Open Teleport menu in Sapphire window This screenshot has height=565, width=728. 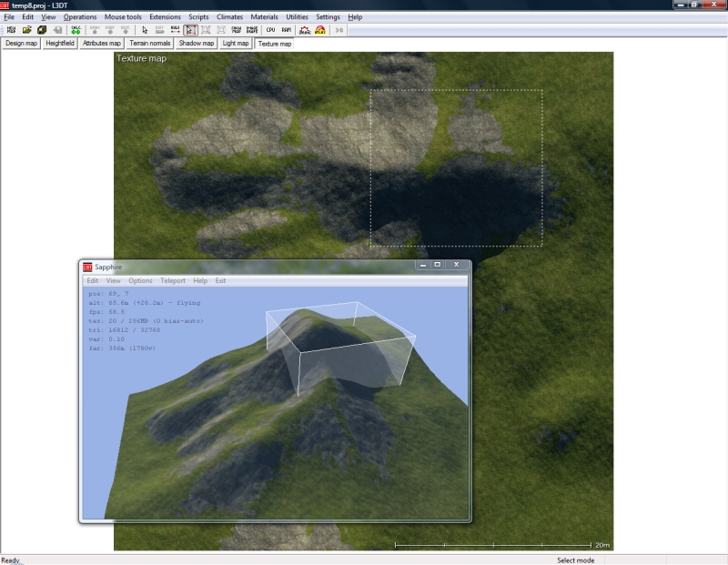coord(173,281)
